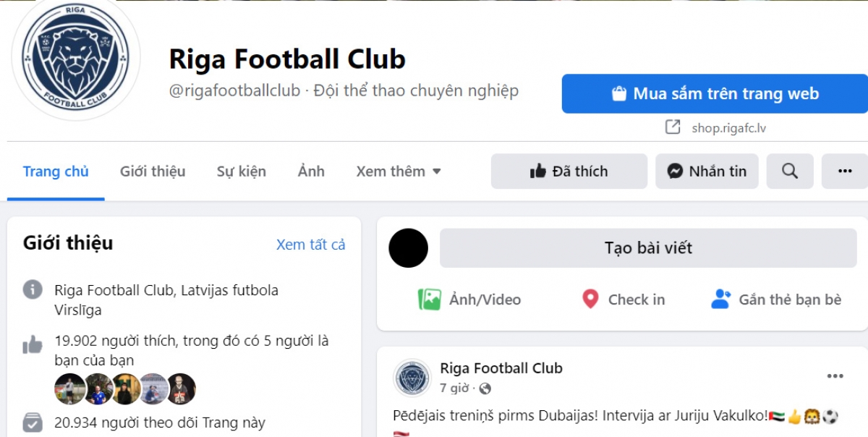Screen dimensions: 868x437
Task: Switch to the Giới thiệu tab
Action: tap(153, 171)
